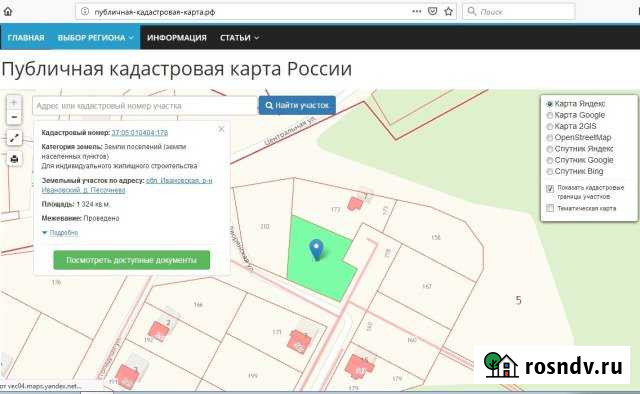Click the page heading Публичная кадастровая карта России
Image resolution: width=640 pixels, height=394 pixels.
point(176,69)
